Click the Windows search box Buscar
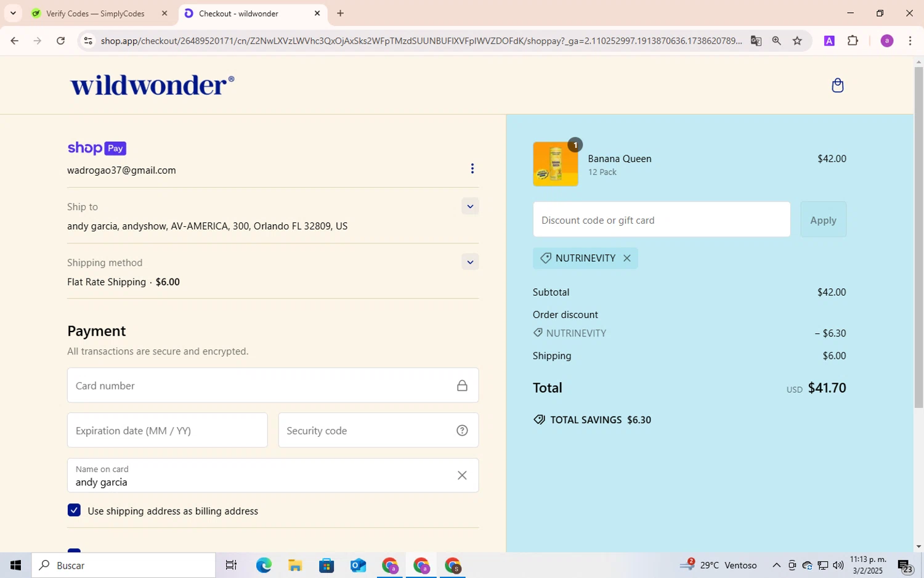 click(x=124, y=565)
